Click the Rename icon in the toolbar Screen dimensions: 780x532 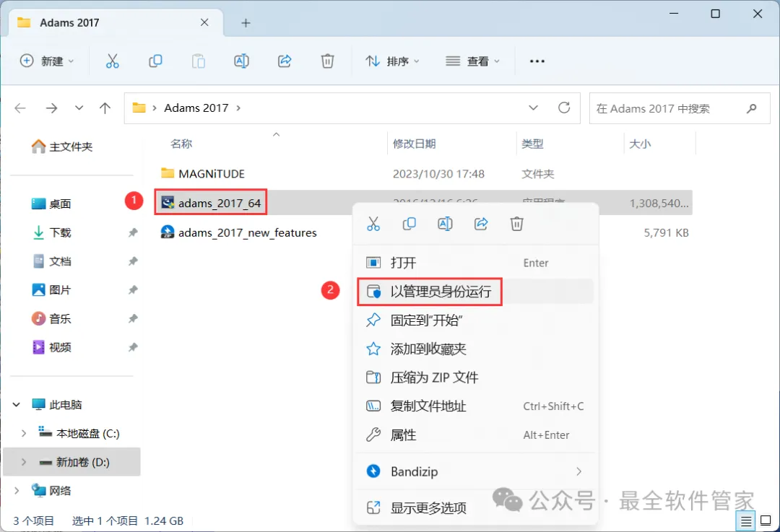coord(241,61)
